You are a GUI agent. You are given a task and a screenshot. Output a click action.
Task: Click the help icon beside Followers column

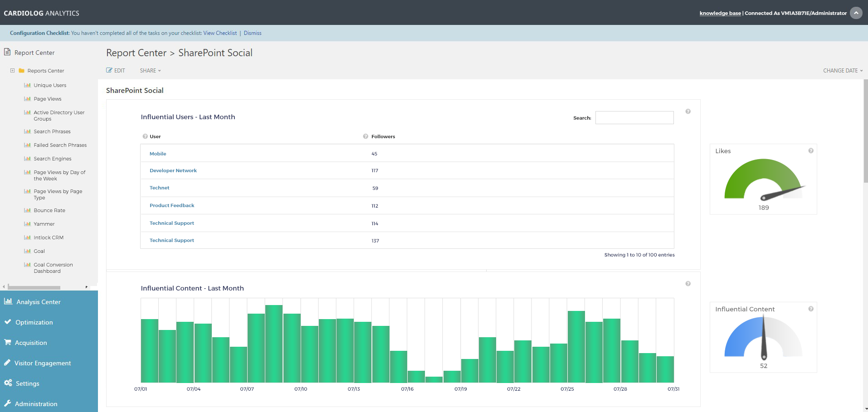(366, 136)
